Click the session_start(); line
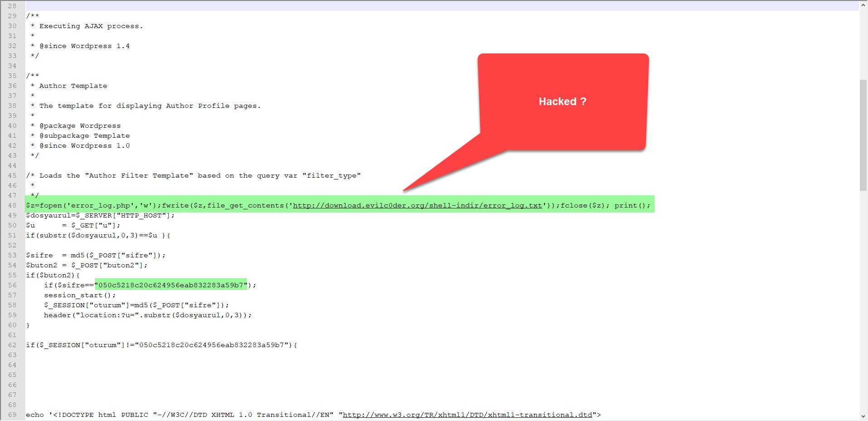 point(80,295)
